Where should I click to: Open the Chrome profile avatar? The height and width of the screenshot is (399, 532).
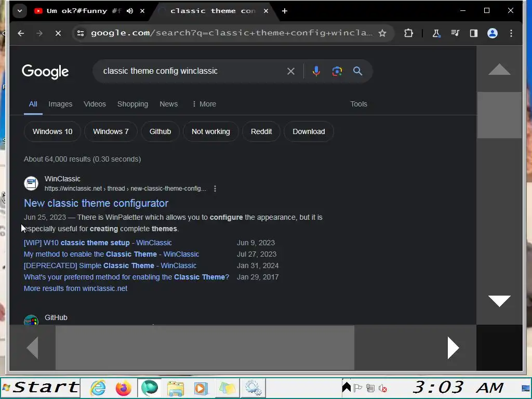coord(493,33)
